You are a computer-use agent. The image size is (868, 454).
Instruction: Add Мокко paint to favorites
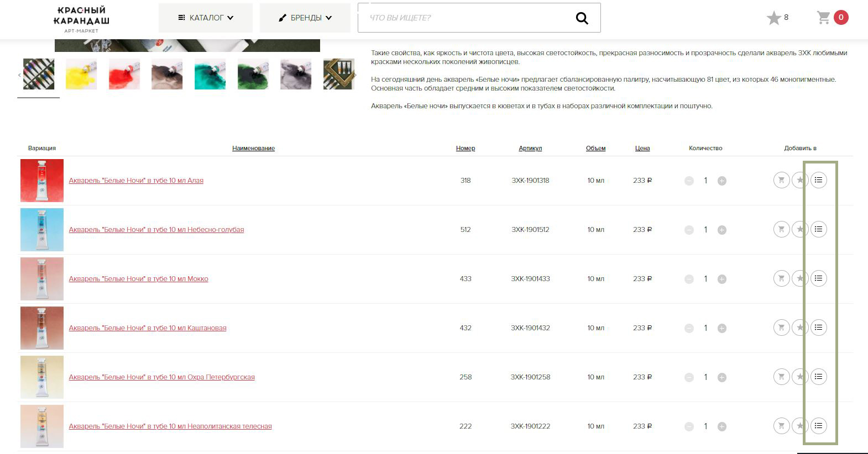799,278
